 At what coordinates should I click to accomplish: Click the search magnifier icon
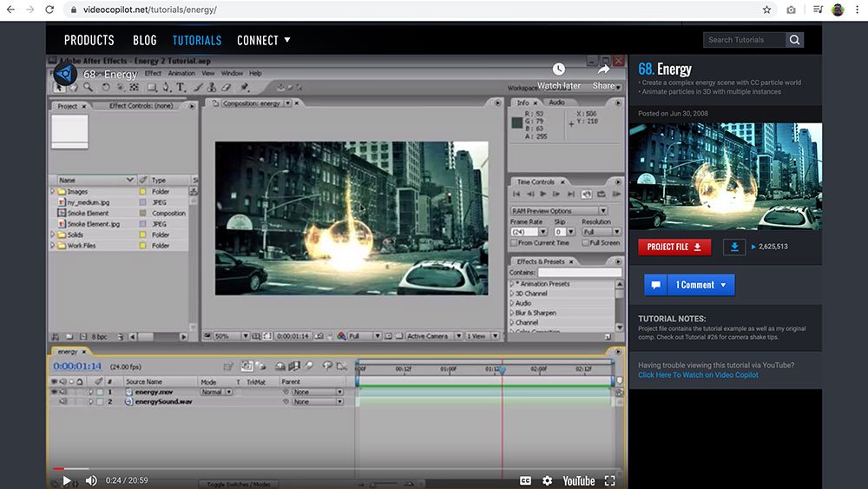tap(794, 40)
